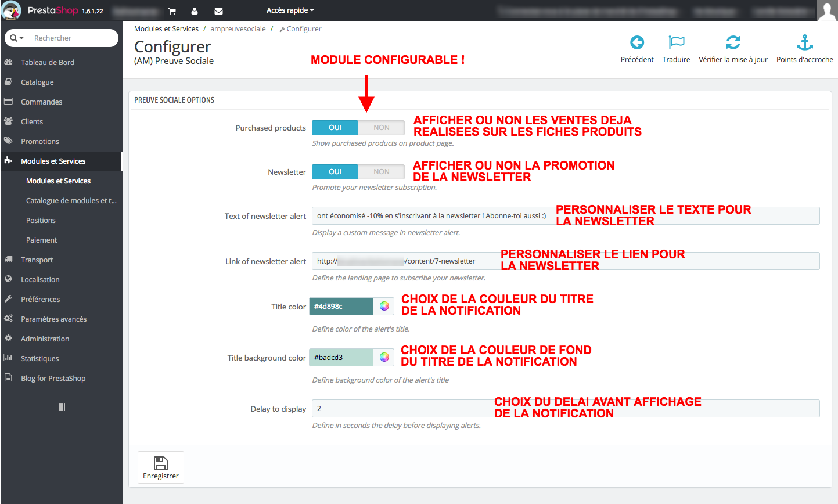The width and height of the screenshot is (838, 504).
Task: Open Catalogue in the sidebar menu
Action: pyautogui.click(x=37, y=82)
